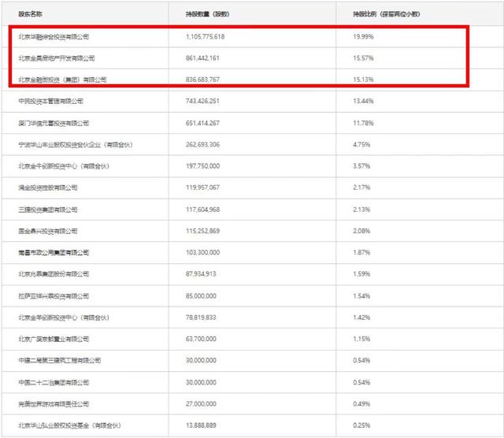Select the 13.44% percentage cell
504x438 pixels.
point(363,101)
